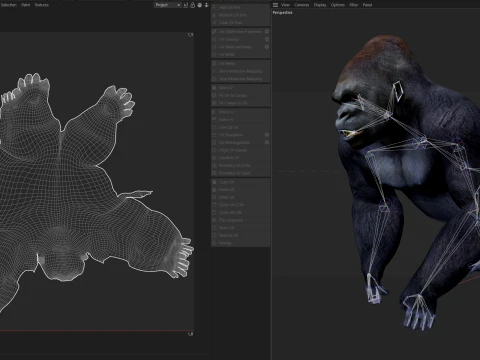Screen dimensions: 480x360
Task: Click Clear UV Pins
Action: (240, 23)
